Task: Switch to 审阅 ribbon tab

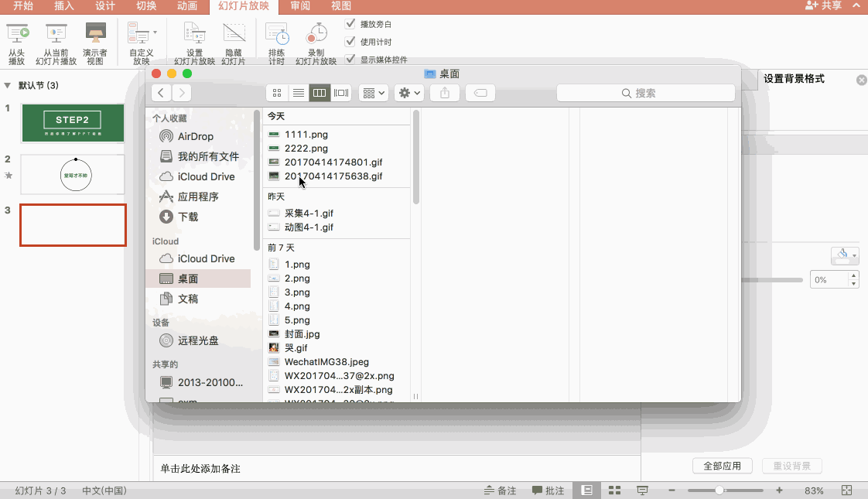Action: 300,6
